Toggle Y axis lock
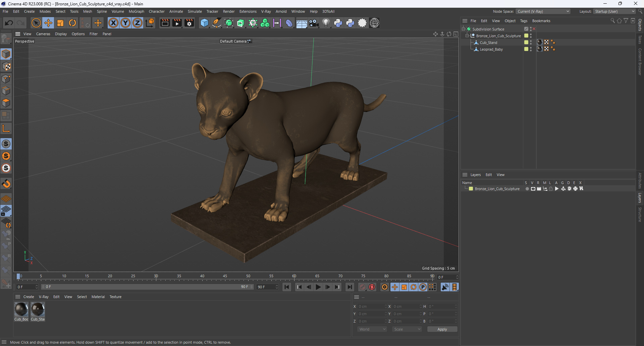The image size is (644, 346). click(125, 23)
